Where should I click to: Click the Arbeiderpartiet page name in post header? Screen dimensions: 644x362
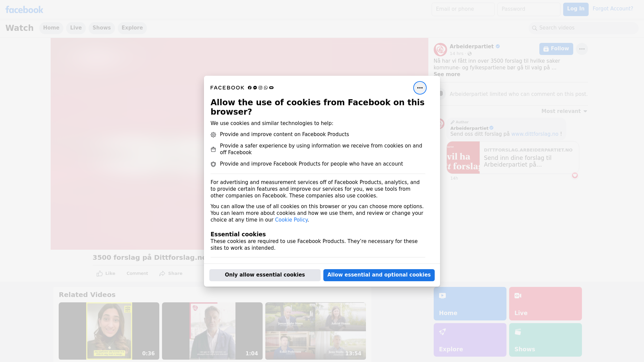tap(471, 47)
